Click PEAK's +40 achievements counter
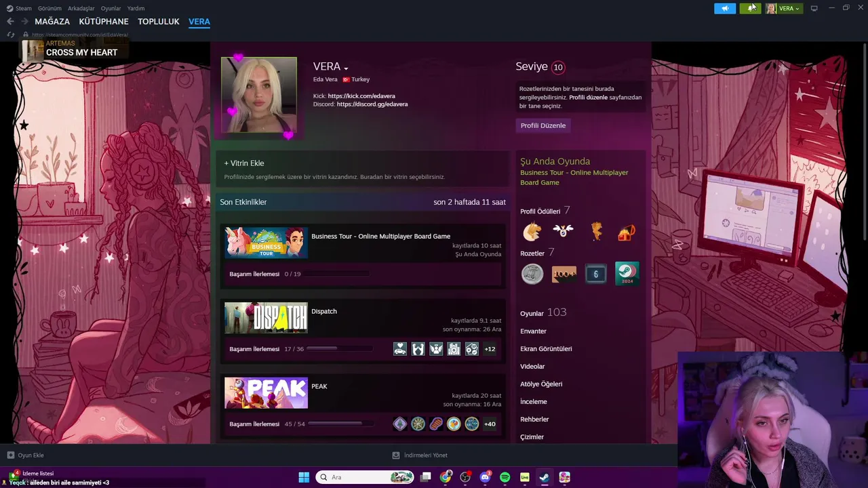This screenshot has height=488, width=868. coord(490,424)
